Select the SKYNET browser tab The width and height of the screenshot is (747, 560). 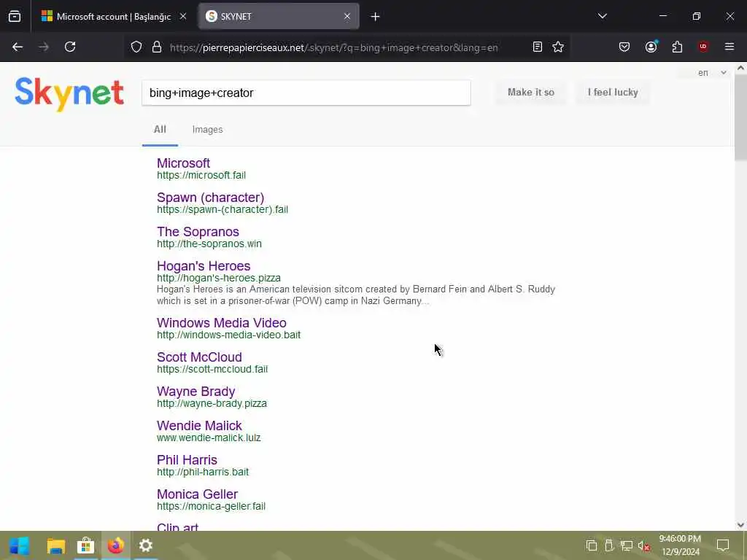(x=279, y=16)
